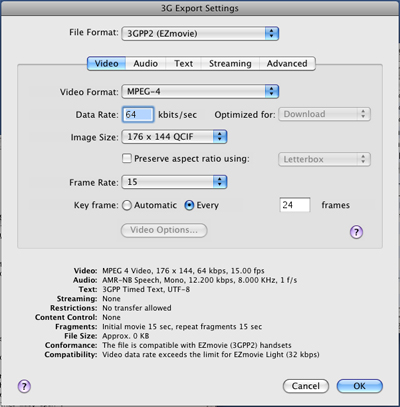The width and height of the screenshot is (400, 407).
Task: Click the '3G Export Settings' window title
Action: 200,8
